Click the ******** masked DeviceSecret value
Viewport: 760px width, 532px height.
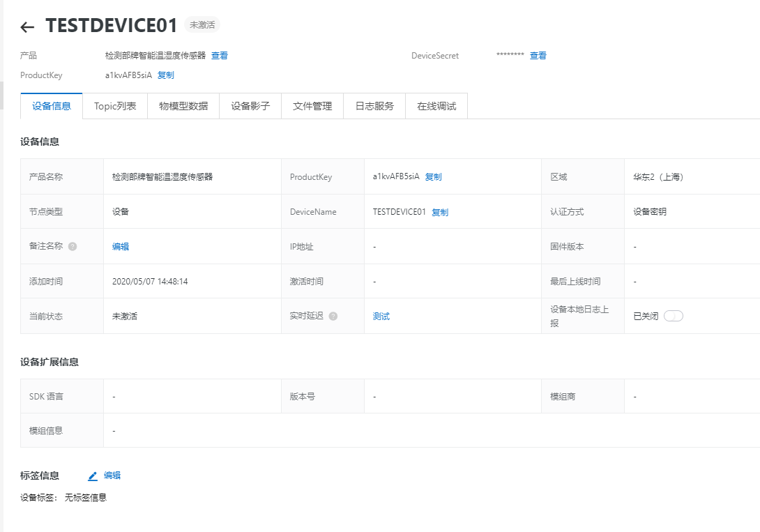coord(510,55)
